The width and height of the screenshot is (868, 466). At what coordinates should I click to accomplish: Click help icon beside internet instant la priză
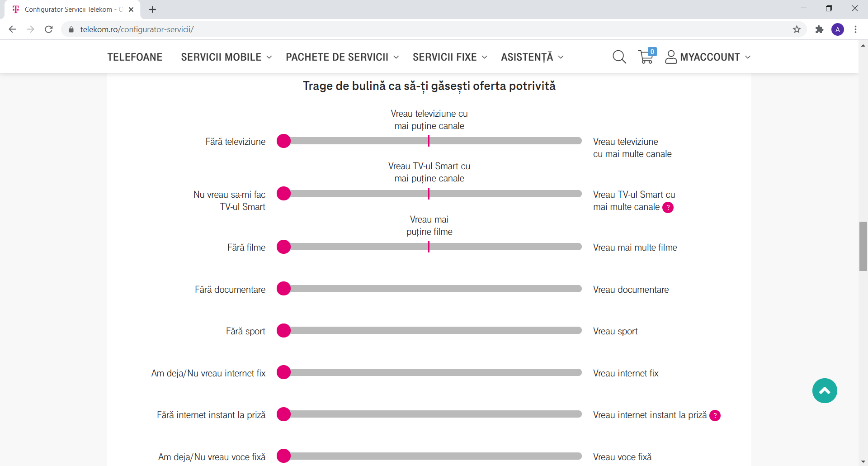(x=715, y=415)
